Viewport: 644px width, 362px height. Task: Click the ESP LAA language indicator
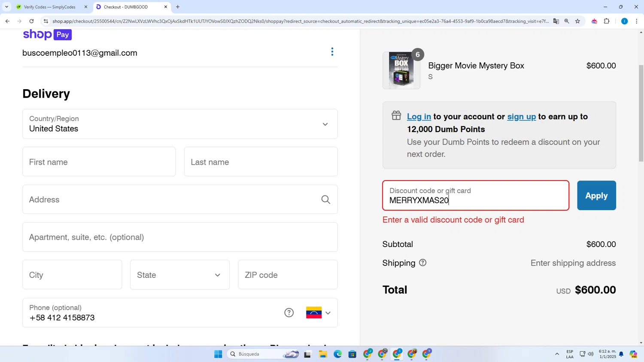click(x=570, y=354)
